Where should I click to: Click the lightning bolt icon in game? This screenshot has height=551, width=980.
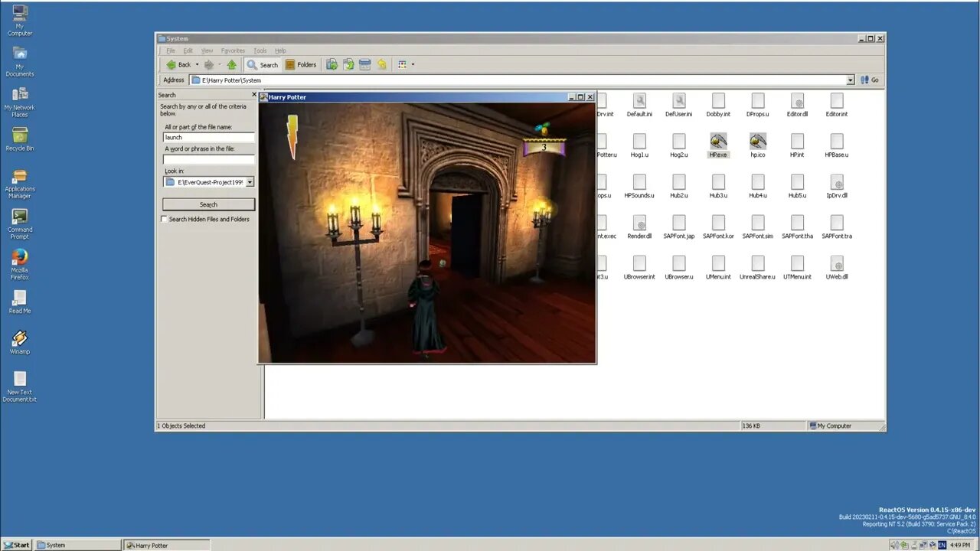point(292,137)
